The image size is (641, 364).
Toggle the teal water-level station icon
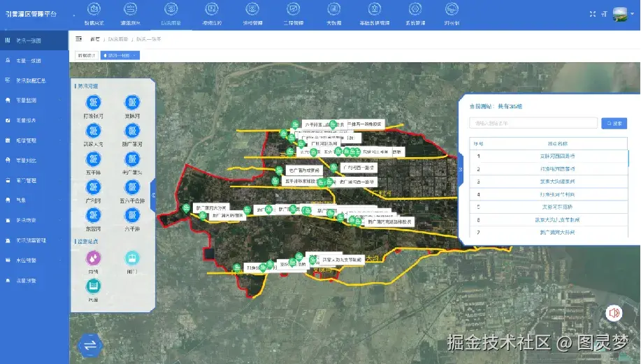pyautogui.click(x=93, y=286)
